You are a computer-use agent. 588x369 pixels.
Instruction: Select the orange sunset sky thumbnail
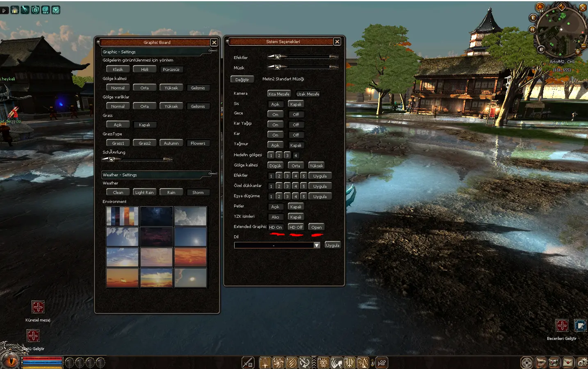190,257
